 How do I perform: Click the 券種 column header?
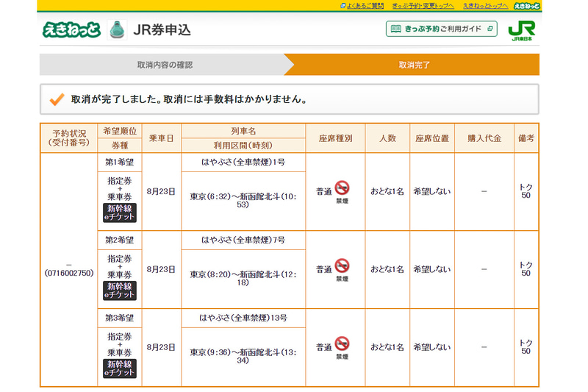pyautogui.click(x=120, y=146)
